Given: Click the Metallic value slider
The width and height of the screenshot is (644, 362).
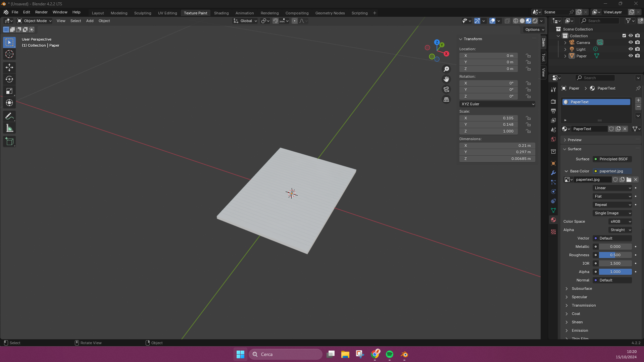Looking at the screenshot, I should 615,247.
